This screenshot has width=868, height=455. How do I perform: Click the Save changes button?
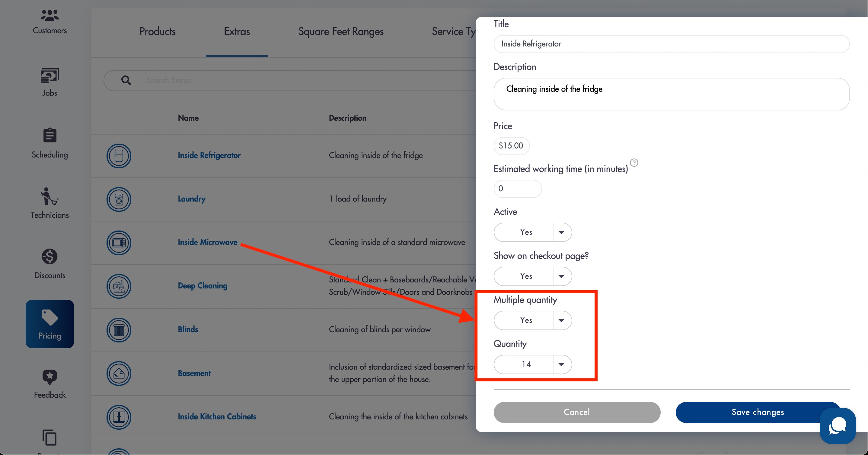[x=758, y=412]
